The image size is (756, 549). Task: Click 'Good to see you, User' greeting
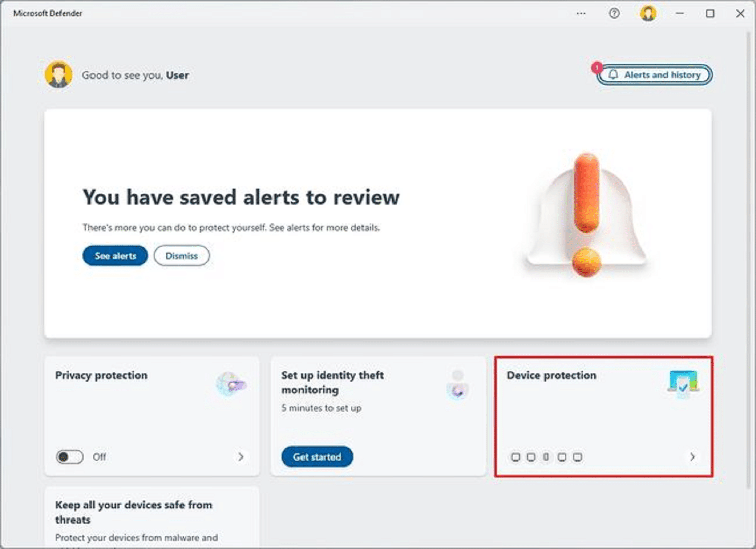(135, 75)
